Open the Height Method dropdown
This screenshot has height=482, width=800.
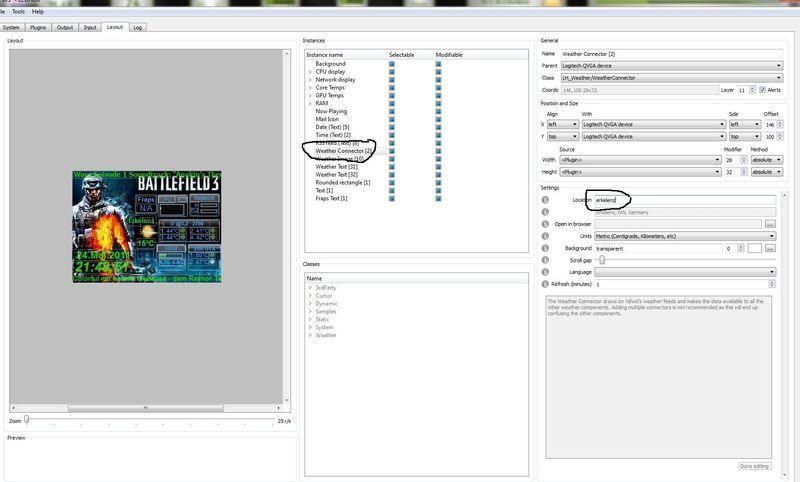pyautogui.click(x=766, y=172)
